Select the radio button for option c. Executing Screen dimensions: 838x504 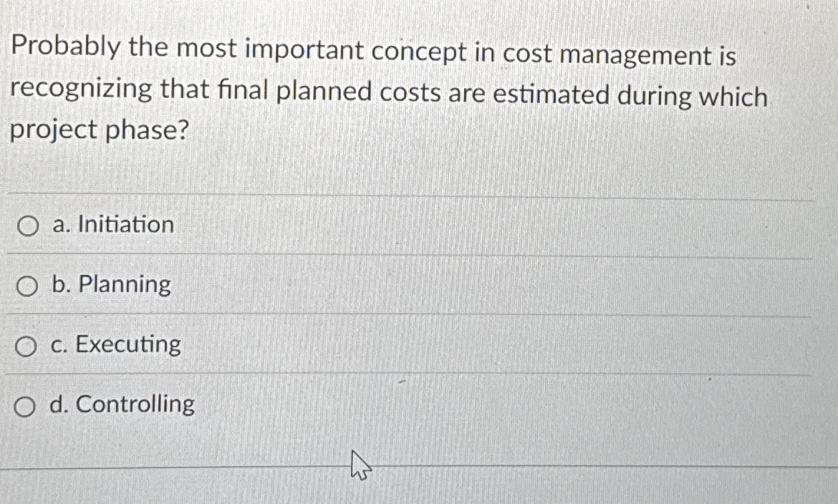27,345
